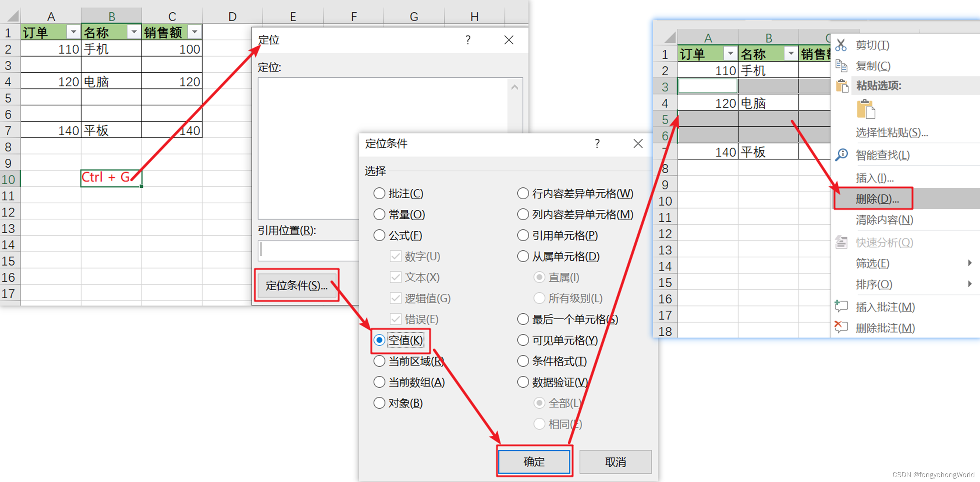Expand the 销售额 column filter arrow
The image size is (980, 482).
click(x=194, y=32)
